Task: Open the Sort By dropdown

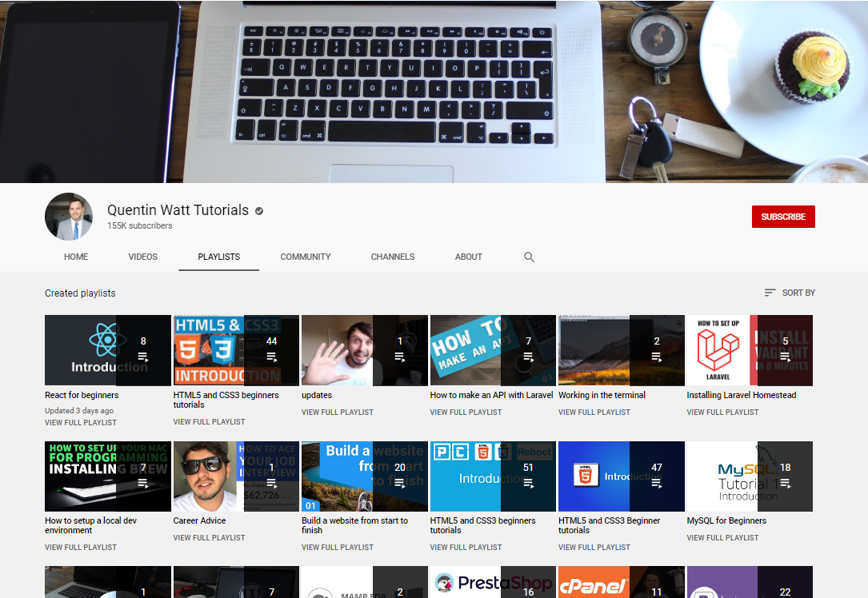Action: coord(790,293)
